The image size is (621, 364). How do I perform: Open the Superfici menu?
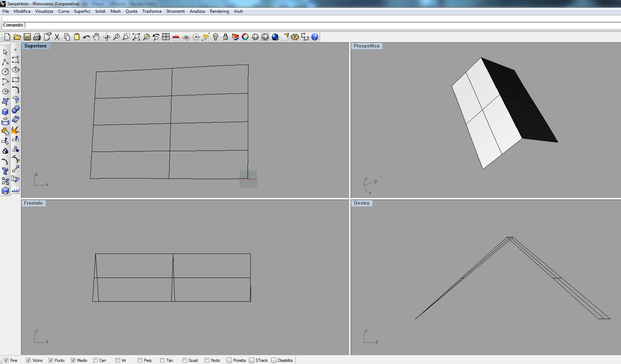[82, 11]
